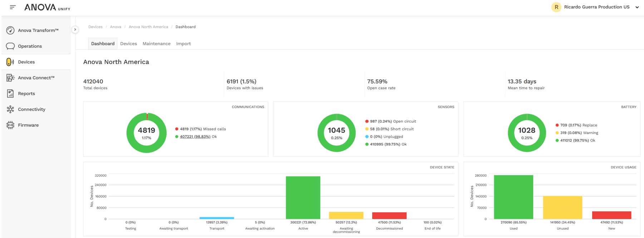Click the Communications donut chart
Viewport: 644px width, 238px height.
(147, 133)
